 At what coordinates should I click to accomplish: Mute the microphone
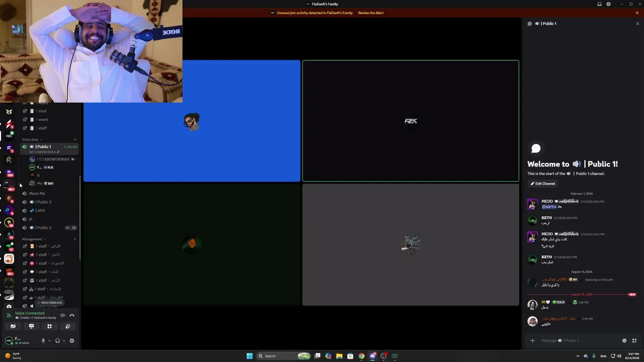(43, 340)
